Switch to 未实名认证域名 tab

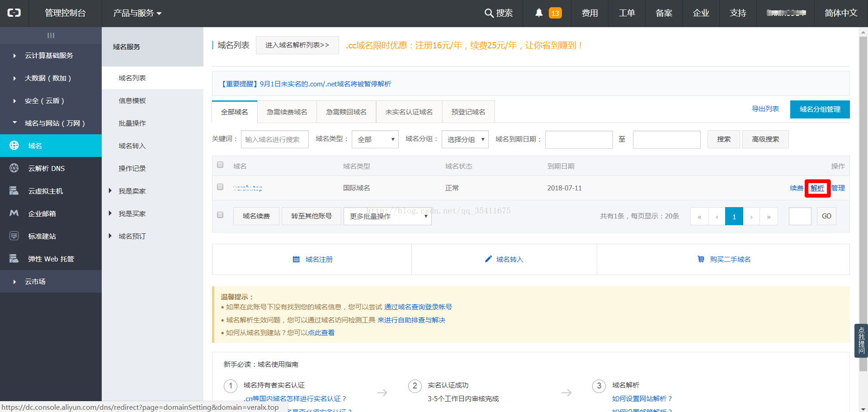pyautogui.click(x=409, y=112)
